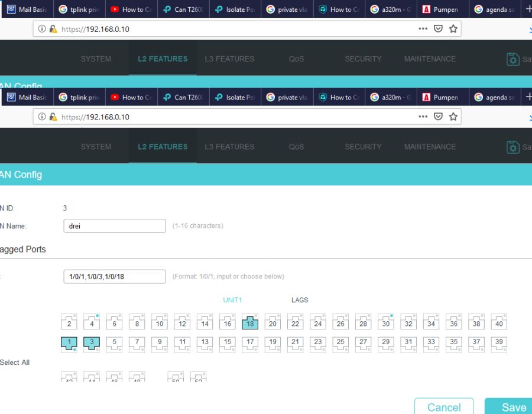Click L2 FEATURES in the lower navigation bar
The width and height of the screenshot is (532, 414).
click(163, 147)
